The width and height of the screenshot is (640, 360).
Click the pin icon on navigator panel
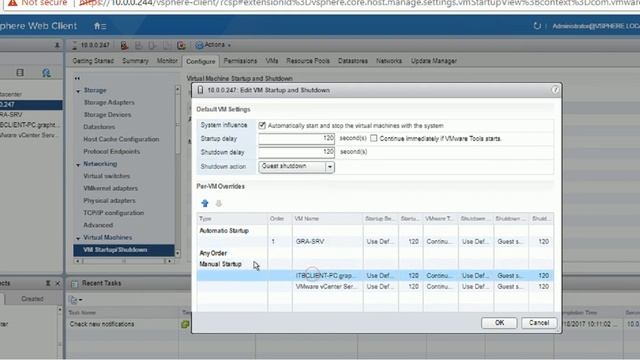57,45
